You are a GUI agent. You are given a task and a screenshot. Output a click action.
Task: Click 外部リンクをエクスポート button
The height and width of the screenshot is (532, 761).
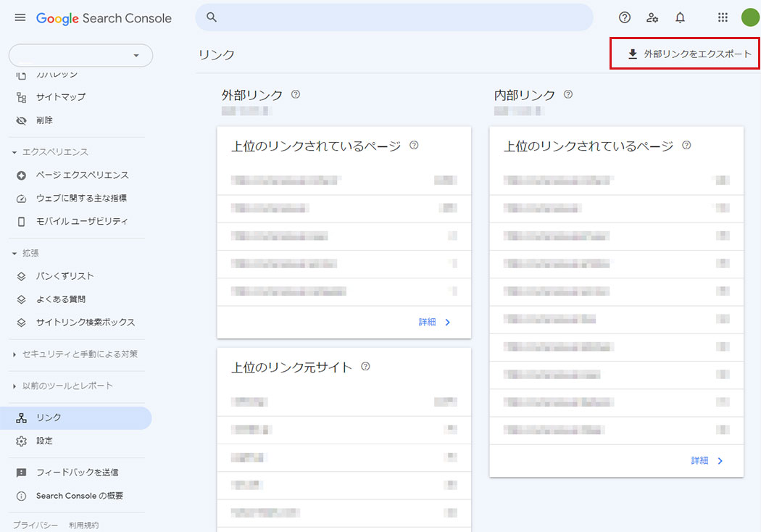pos(689,54)
